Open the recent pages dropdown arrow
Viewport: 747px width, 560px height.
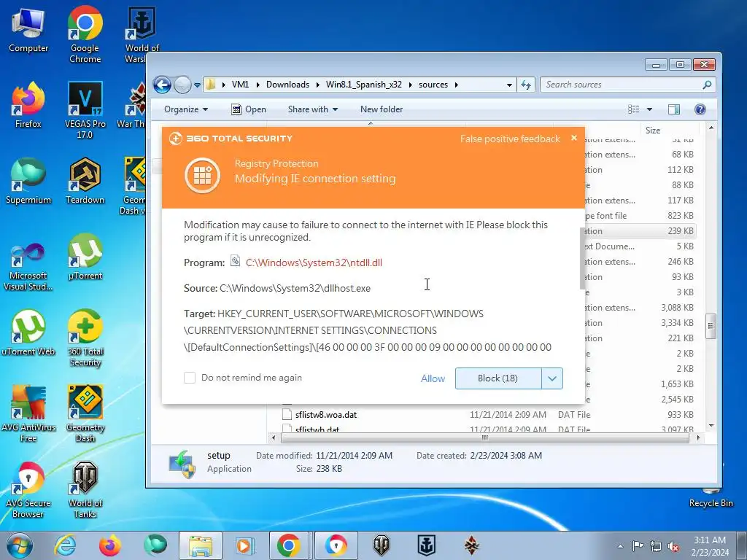pyautogui.click(x=197, y=85)
